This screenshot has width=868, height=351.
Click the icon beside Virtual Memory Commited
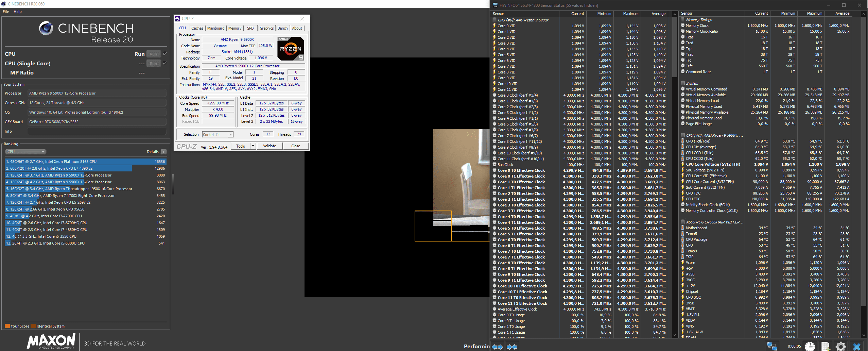click(682, 89)
